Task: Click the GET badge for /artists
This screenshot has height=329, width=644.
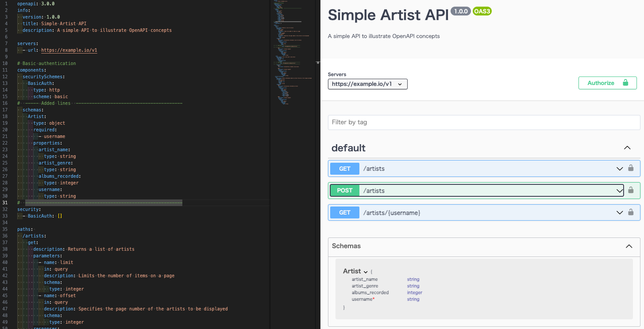Action: pos(345,168)
